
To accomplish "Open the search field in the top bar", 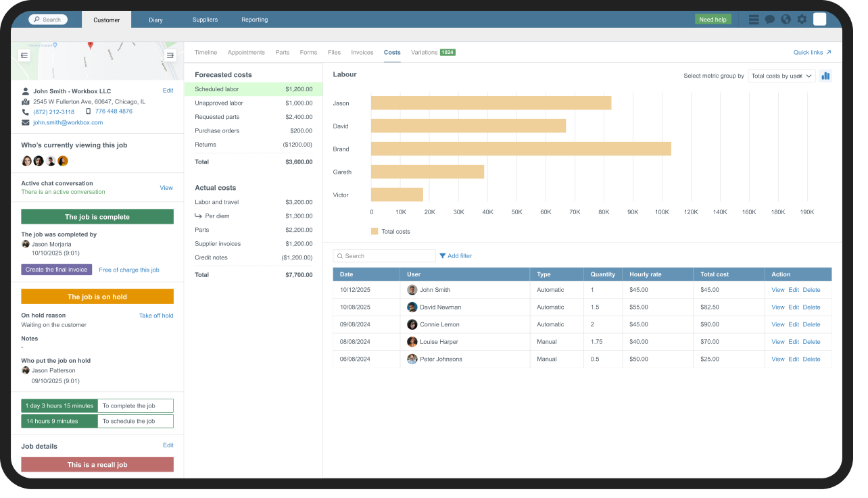I will [47, 20].
